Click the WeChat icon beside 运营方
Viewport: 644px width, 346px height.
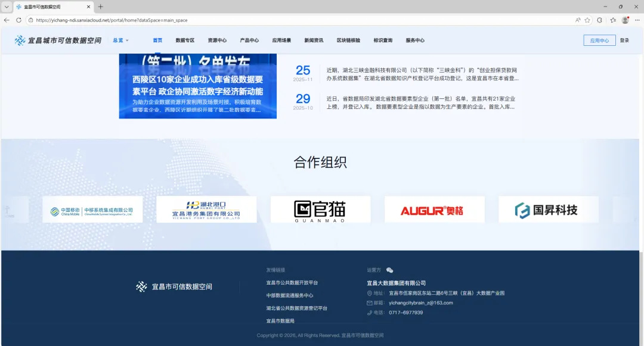[391, 269]
